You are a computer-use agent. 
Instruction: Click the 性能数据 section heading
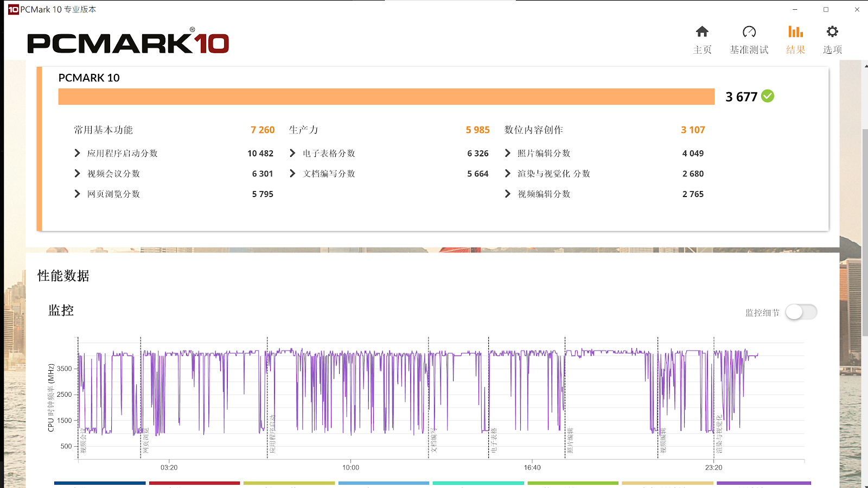tap(63, 276)
